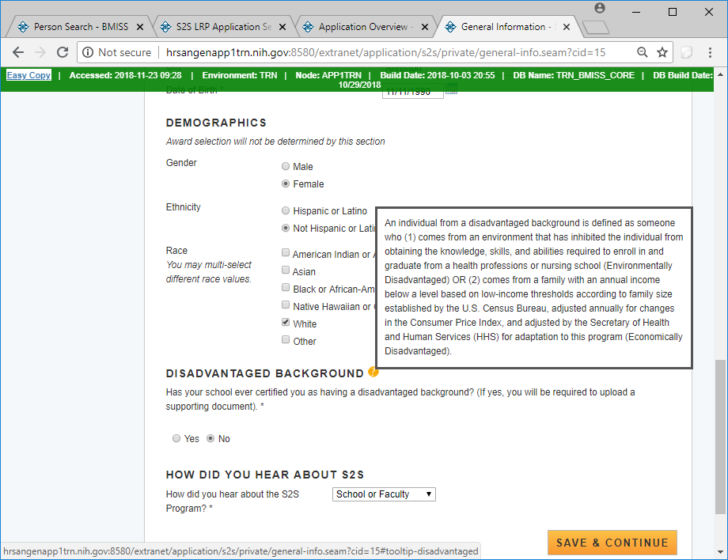Switch to S2S LRP Application tab
This screenshot has height=560, width=728.
point(214,27)
